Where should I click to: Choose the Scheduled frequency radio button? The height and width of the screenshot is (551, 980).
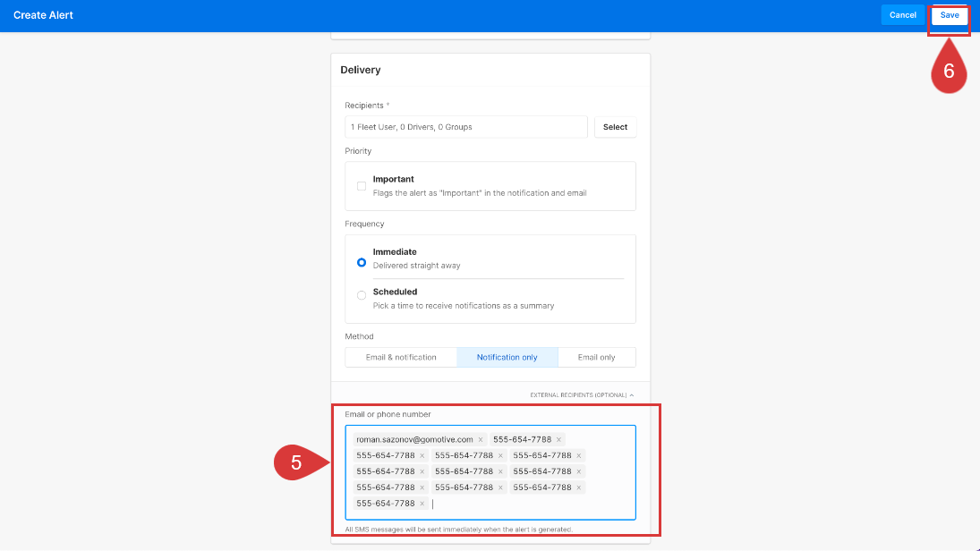tap(362, 295)
